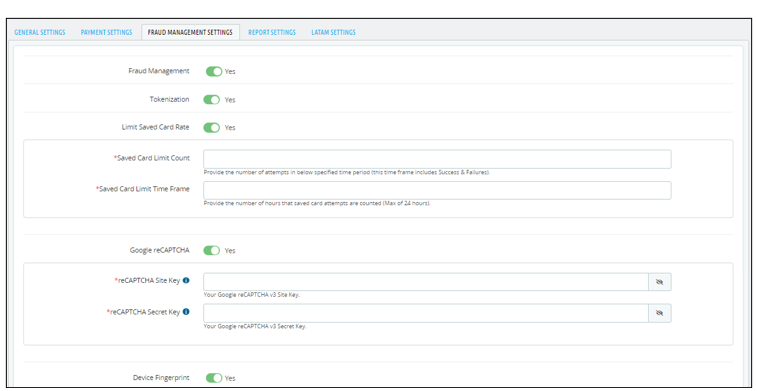This screenshot has height=391, width=757.
Task: Open the Report Settings tab
Action: coord(272,32)
